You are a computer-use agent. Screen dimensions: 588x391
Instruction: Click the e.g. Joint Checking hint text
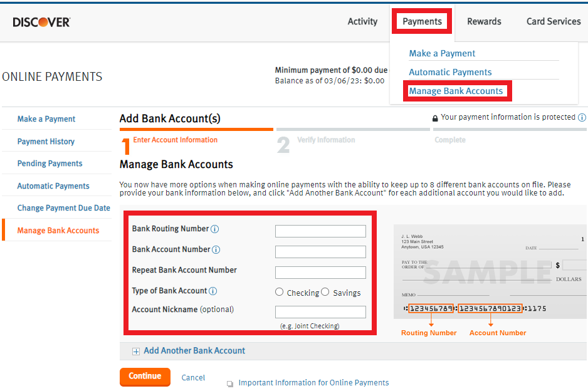tap(310, 326)
